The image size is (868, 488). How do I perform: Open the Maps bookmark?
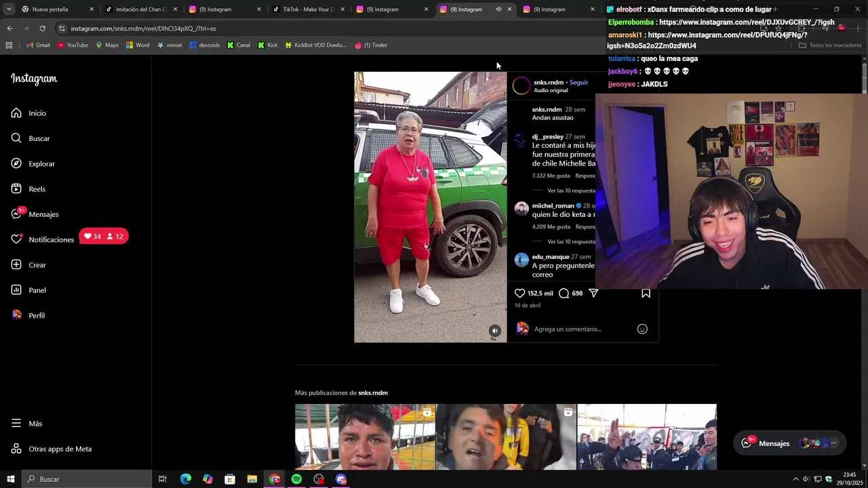(107, 45)
